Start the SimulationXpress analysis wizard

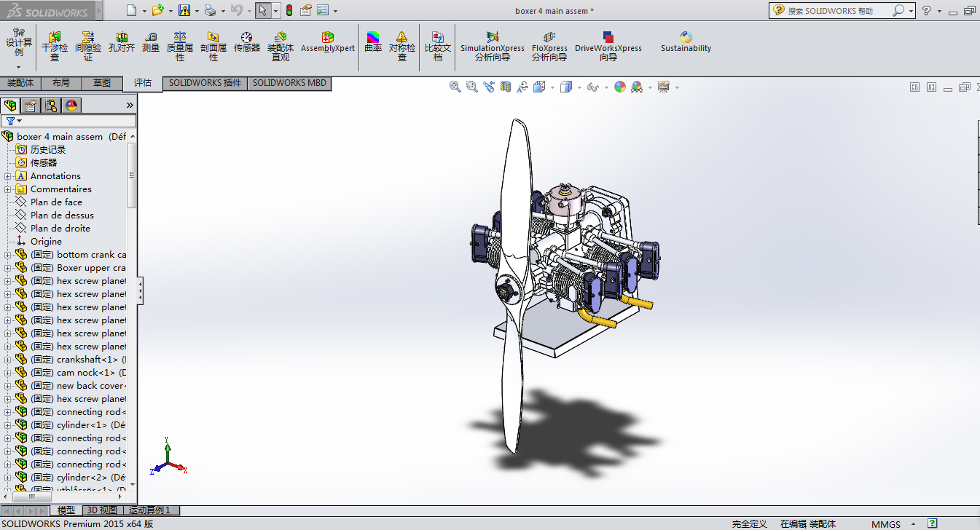(x=493, y=46)
